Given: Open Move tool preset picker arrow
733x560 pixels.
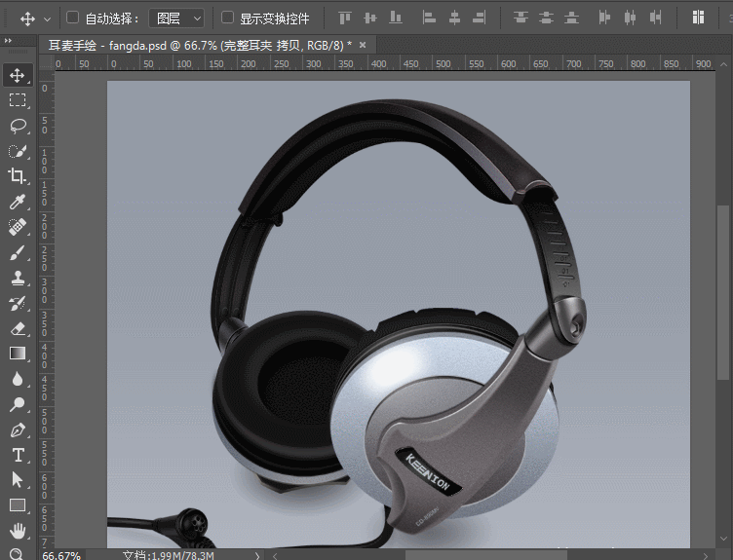Looking at the screenshot, I should click(x=47, y=19).
